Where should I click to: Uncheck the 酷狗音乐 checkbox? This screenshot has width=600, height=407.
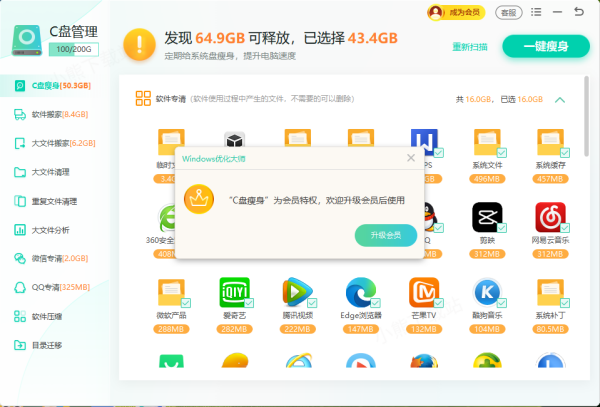[502, 303]
